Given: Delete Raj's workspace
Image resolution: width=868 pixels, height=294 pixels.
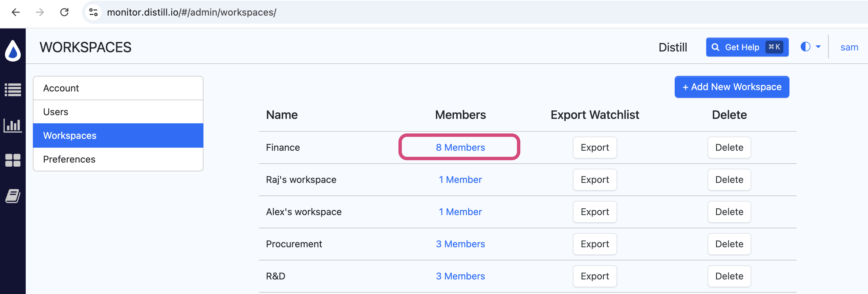Looking at the screenshot, I should (x=729, y=180).
